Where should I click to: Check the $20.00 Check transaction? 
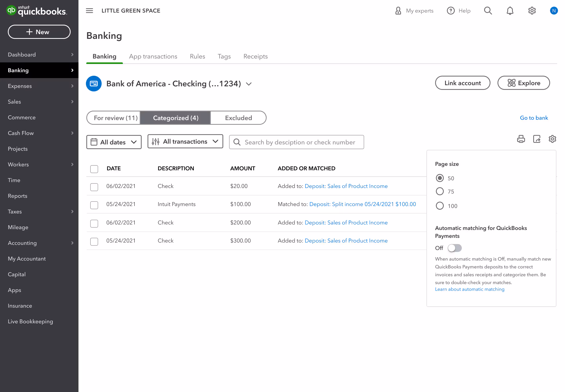coord(94,187)
